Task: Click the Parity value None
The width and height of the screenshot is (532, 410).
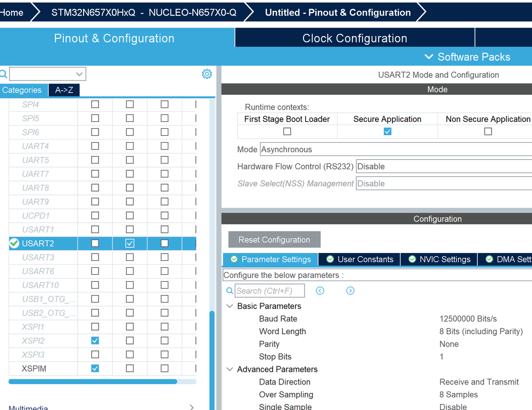Action: (449, 344)
